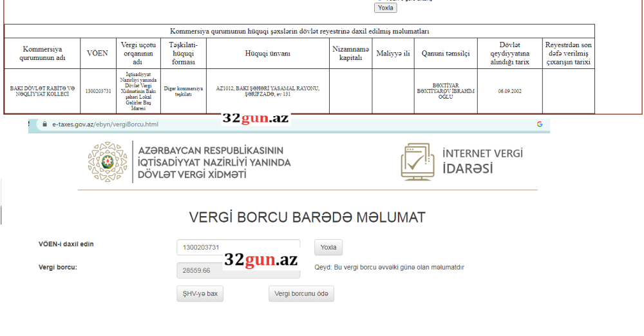Click 'VERGİ BORCU BARƏDƏ MƏLUMAT' heading
The height and width of the screenshot is (336, 644).
tap(307, 217)
